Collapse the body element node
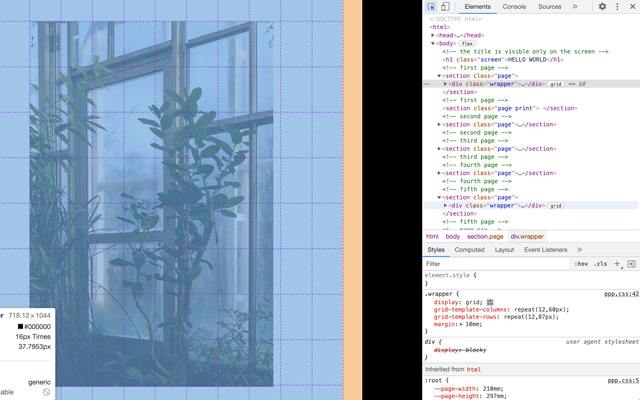640x400 pixels. click(433, 43)
